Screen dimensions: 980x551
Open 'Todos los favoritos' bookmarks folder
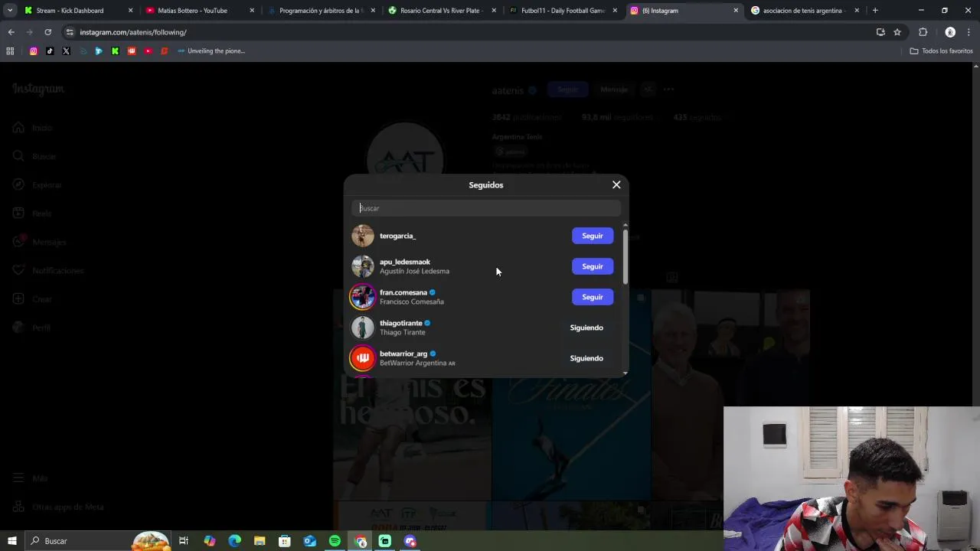point(941,51)
